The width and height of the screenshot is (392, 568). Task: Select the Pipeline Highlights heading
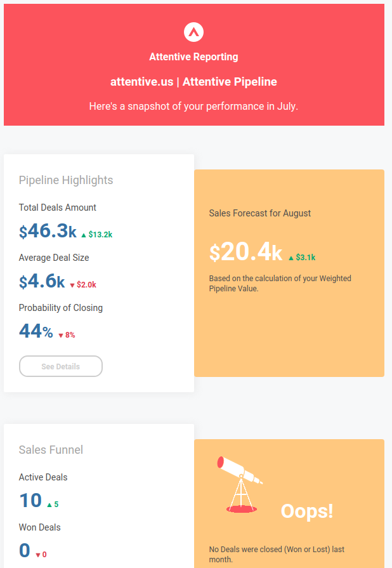tap(66, 180)
